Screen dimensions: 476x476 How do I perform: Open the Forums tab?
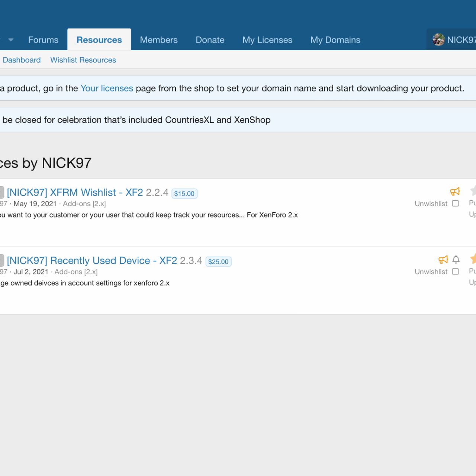[43, 40]
